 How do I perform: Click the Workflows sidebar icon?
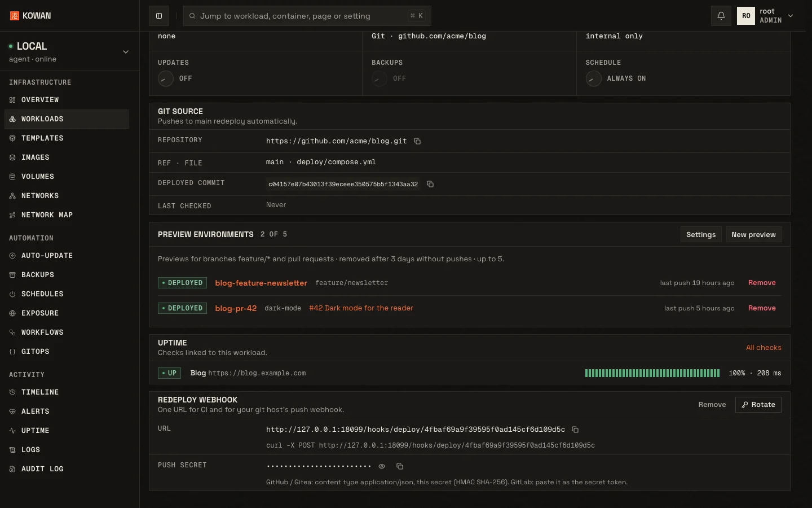click(x=12, y=332)
